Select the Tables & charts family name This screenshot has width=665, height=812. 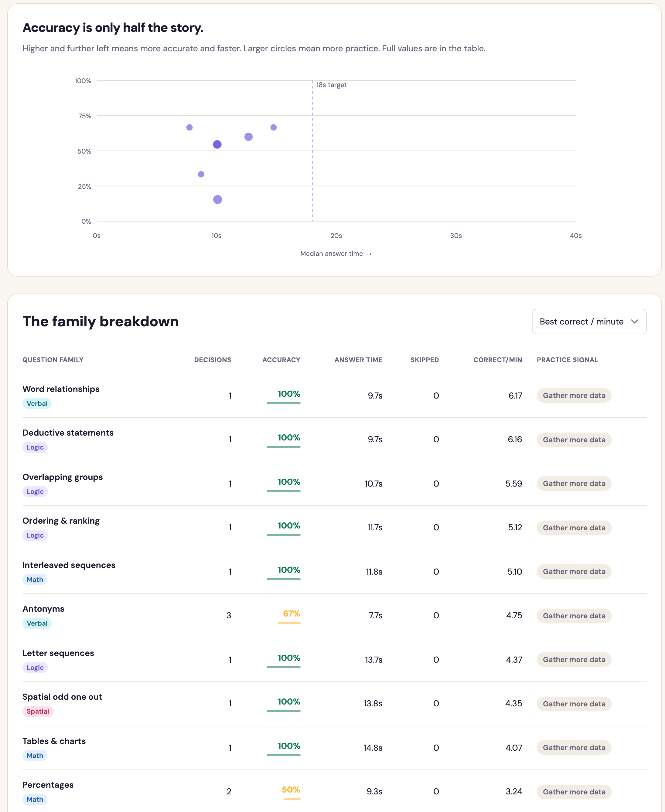tap(54, 741)
